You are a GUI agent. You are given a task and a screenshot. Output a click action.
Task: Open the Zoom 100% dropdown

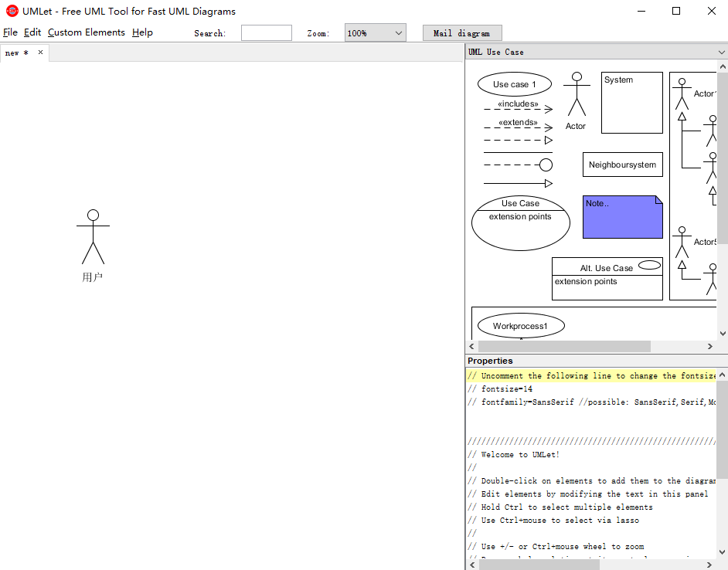click(375, 33)
